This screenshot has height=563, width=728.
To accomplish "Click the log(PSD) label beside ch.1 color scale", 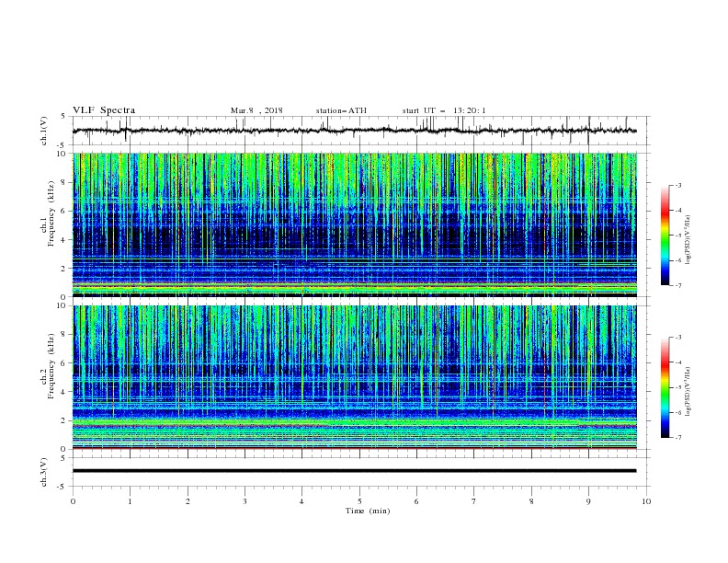I will point(688,240).
